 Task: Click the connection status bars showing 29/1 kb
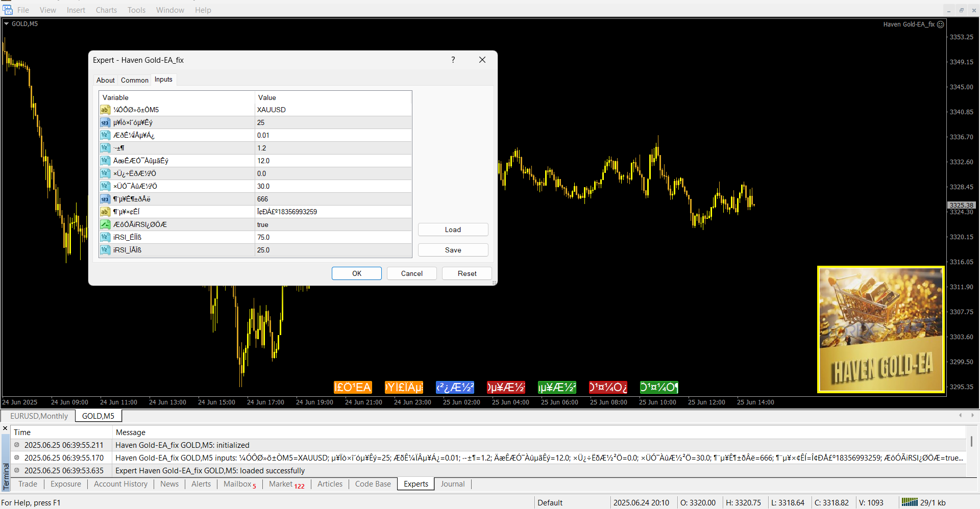(909, 502)
